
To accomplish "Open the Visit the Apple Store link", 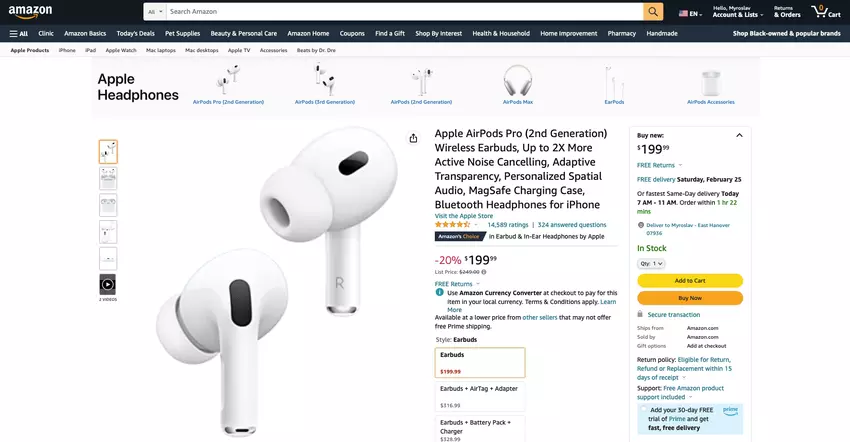I will pyautogui.click(x=463, y=216).
